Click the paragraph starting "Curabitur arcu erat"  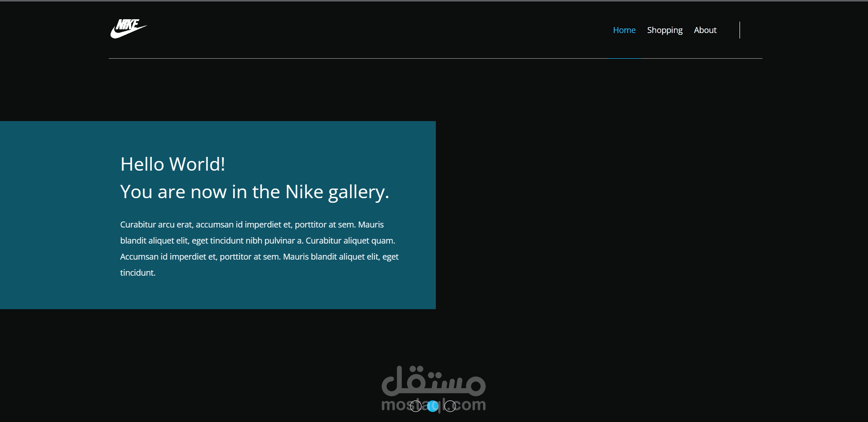(259, 249)
